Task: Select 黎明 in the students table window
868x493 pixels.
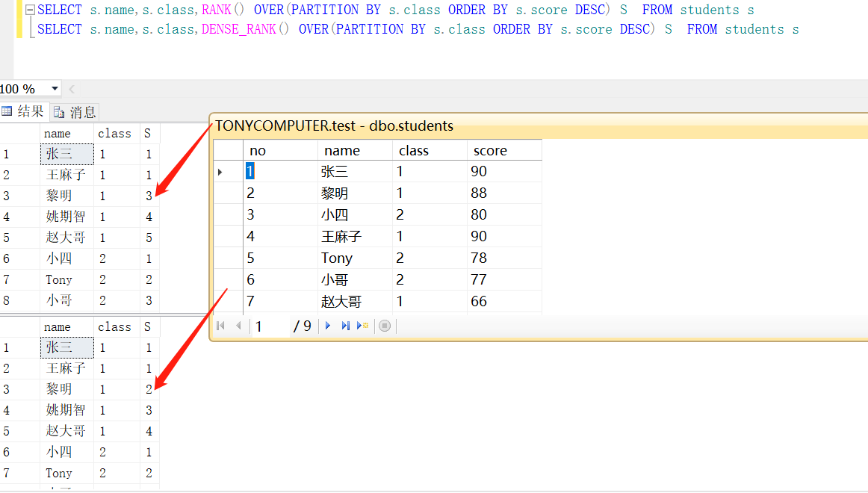Action: click(355, 193)
